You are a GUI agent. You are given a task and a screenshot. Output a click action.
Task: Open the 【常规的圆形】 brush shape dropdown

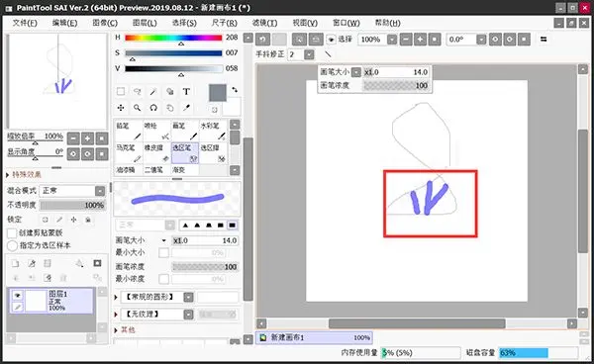tap(188, 297)
